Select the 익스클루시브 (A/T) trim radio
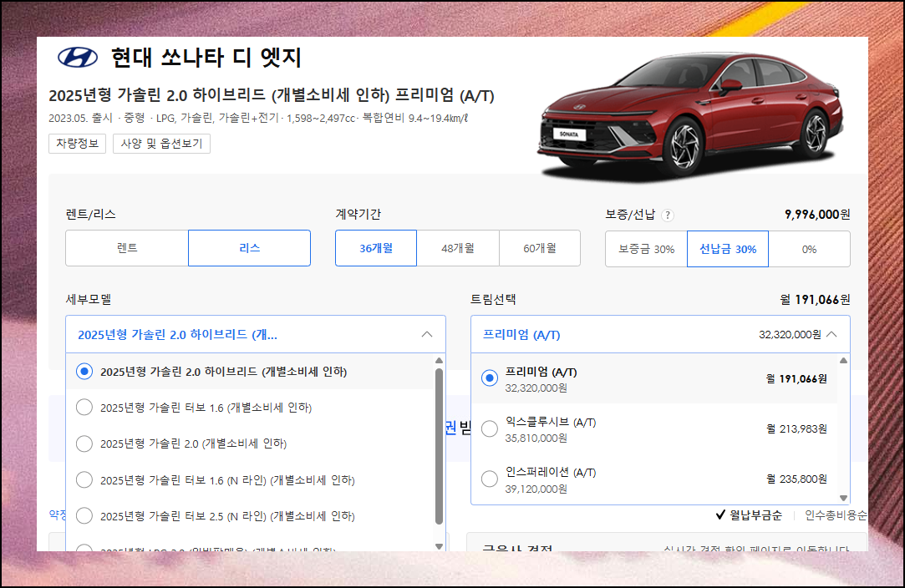Screen dimensions: 905x588 490,428
